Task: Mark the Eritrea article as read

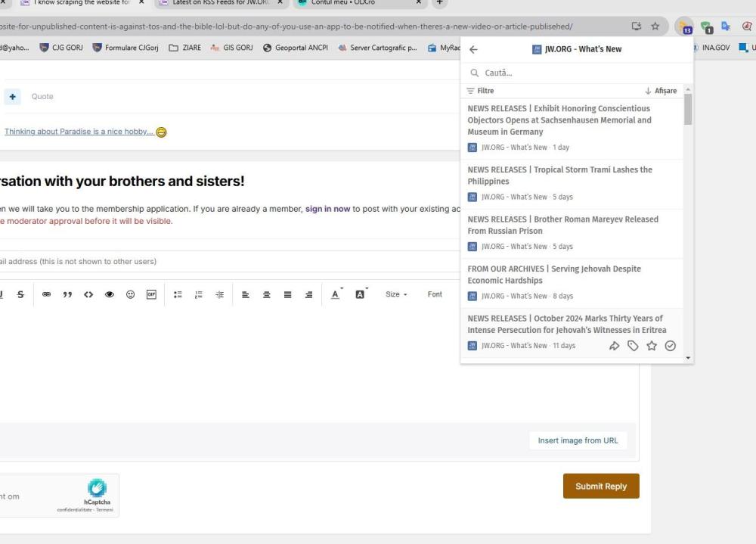Action: click(x=670, y=346)
